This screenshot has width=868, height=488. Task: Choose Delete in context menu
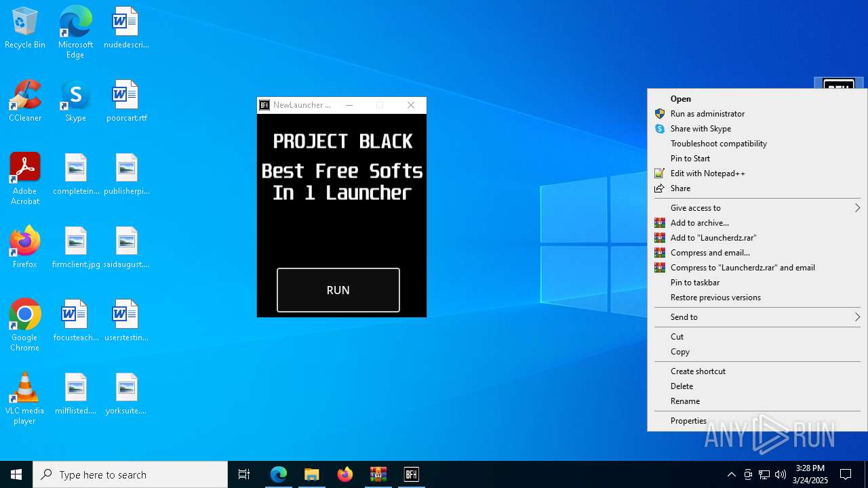(757, 386)
